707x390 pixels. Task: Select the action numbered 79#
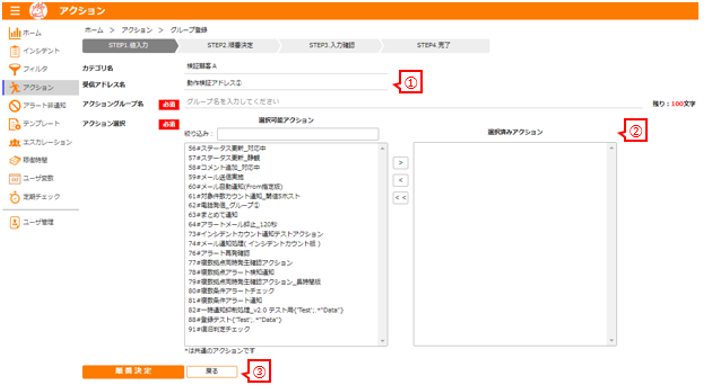255,282
